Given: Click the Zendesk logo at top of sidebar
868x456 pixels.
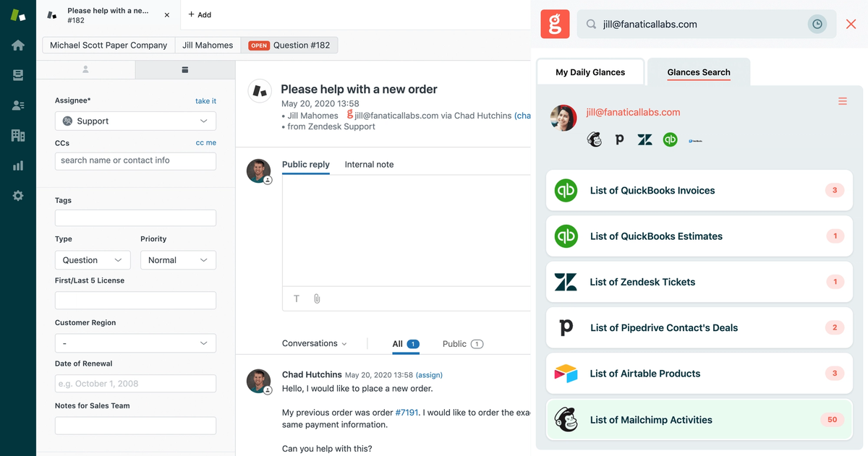Looking at the screenshot, I should (17, 15).
